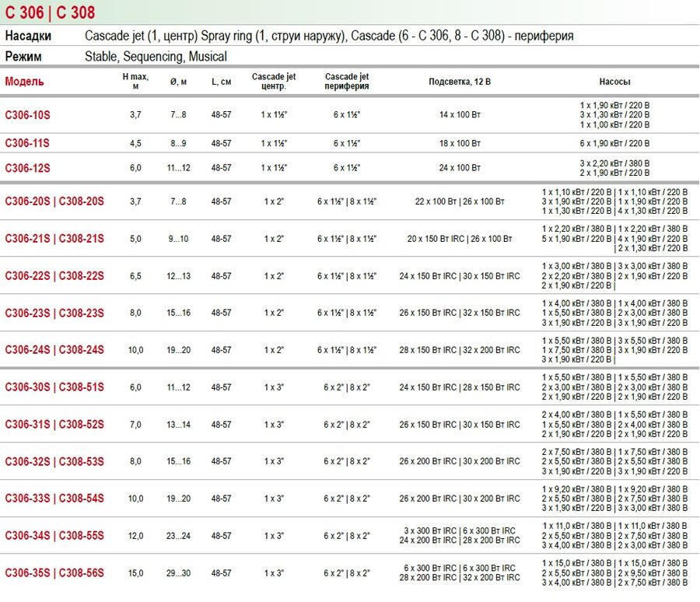Click the Подсветка, 12 В column header
Image resolution: width=700 pixels, height=602 pixels.
(x=460, y=82)
